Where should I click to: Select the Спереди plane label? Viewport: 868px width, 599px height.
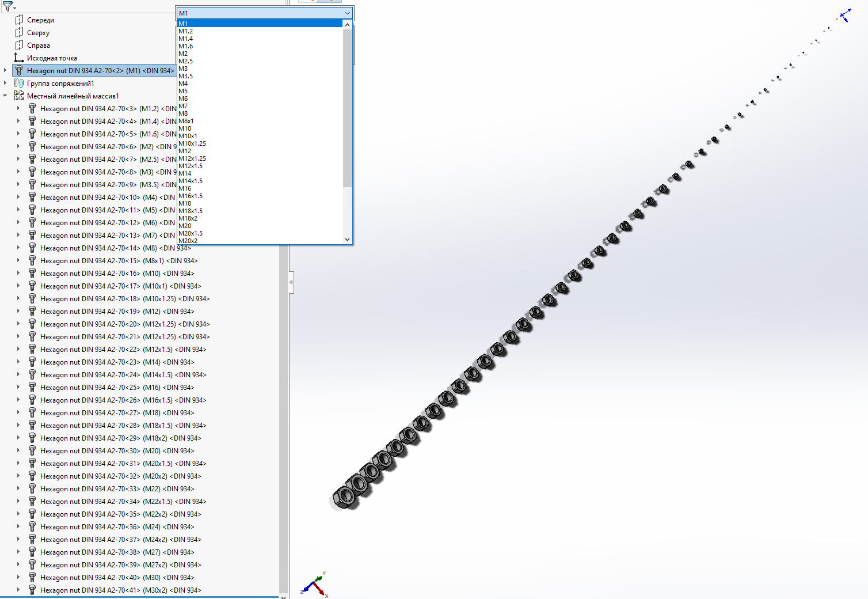click(40, 20)
